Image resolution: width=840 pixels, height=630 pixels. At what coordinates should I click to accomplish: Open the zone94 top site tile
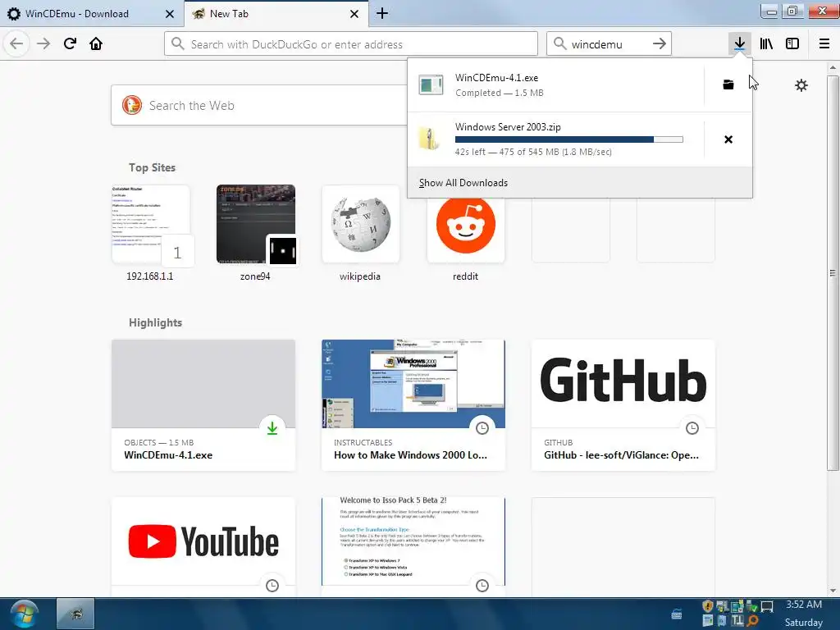256,224
